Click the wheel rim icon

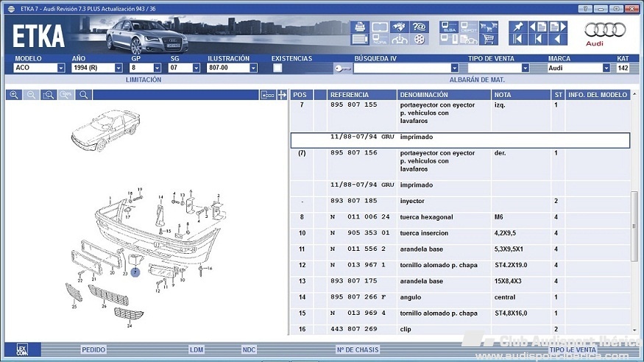(419, 40)
